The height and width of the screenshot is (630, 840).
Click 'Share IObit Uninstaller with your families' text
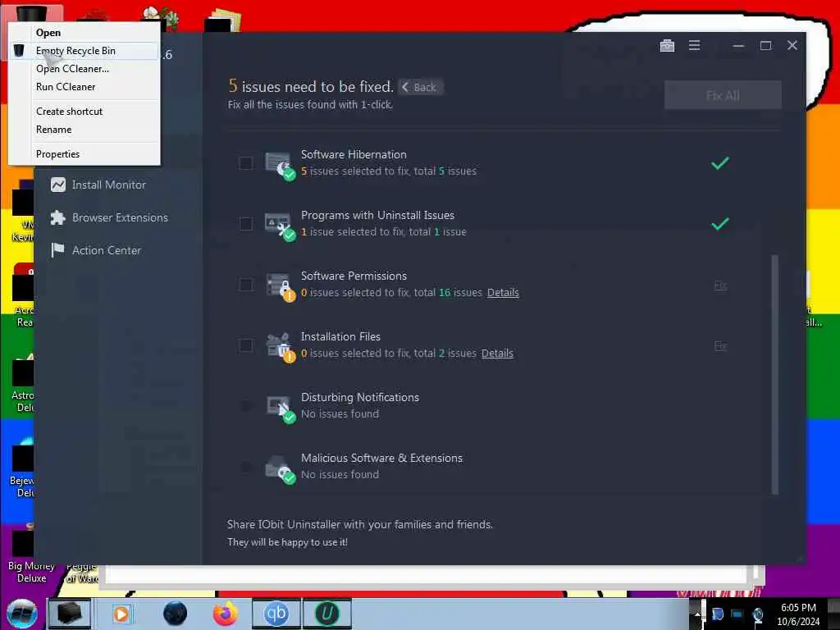pos(359,524)
